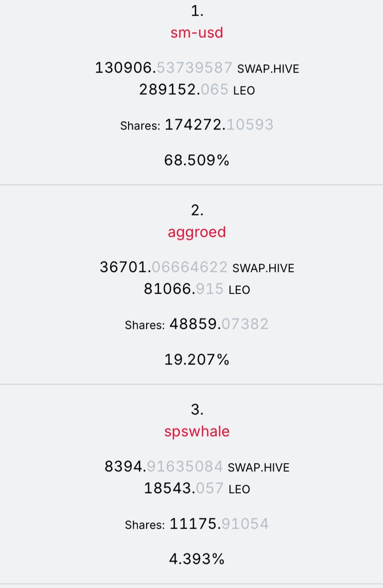
Task: Click aggroed's 36701.06664622 SWAP.HIVE amount
Action: (196, 267)
